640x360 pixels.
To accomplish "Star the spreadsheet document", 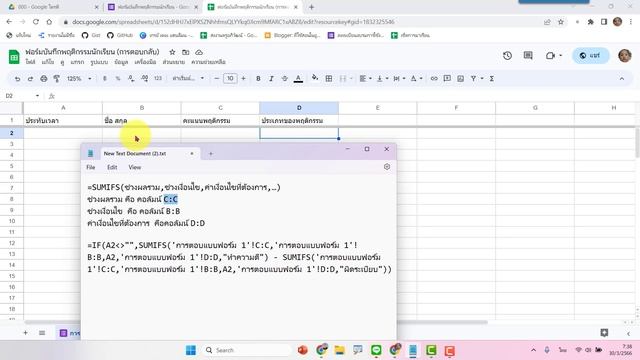I will point(172,52).
